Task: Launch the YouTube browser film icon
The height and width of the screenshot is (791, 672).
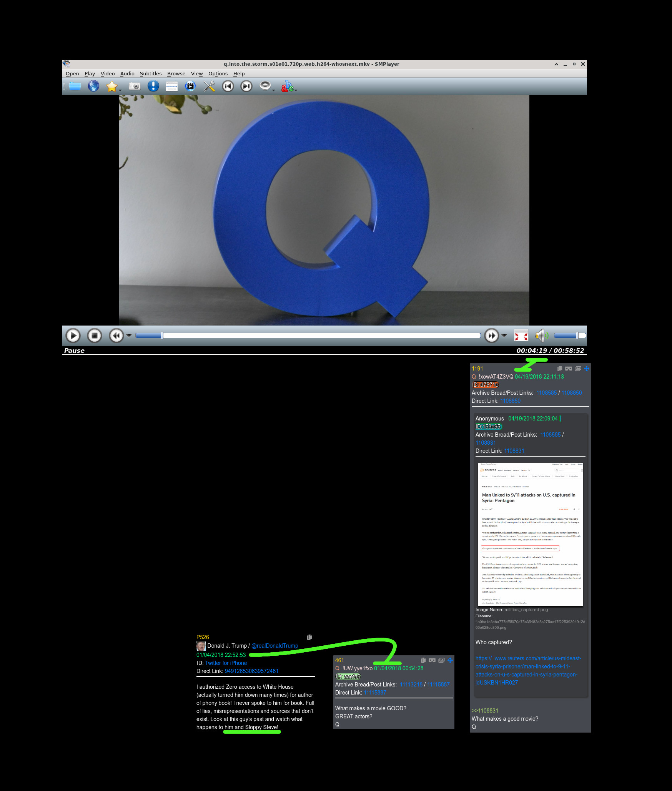Action: (190, 86)
